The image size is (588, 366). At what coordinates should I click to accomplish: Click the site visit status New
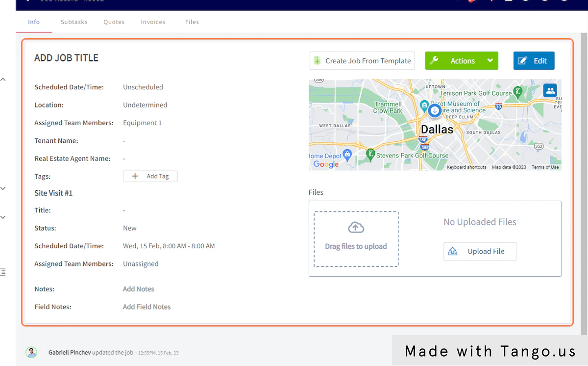(x=130, y=228)
